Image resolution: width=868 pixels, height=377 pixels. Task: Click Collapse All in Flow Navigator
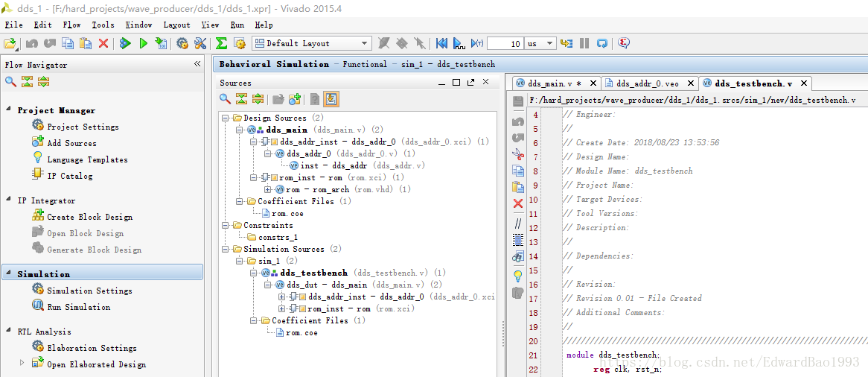(x=27, y=81)
